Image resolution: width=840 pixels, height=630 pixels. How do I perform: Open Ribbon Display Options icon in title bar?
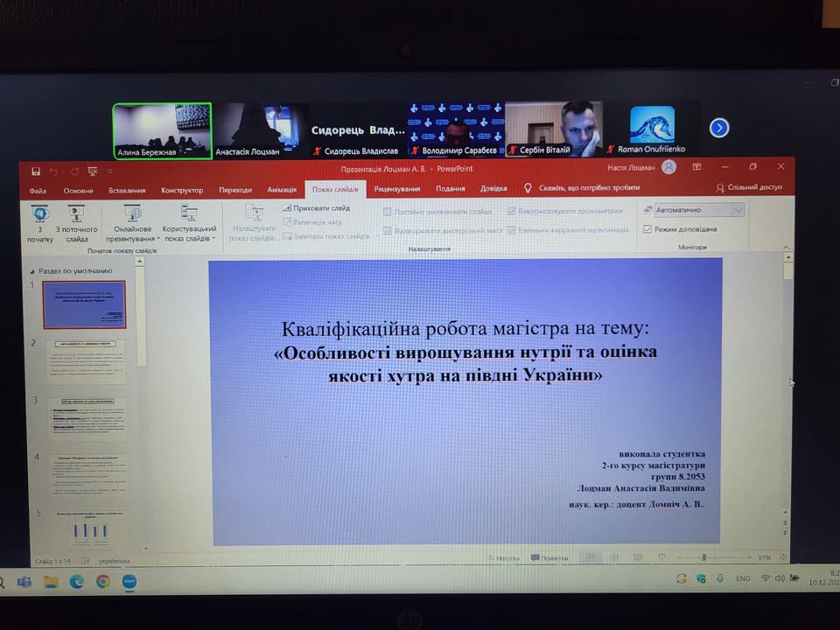(x=696, y=167)
